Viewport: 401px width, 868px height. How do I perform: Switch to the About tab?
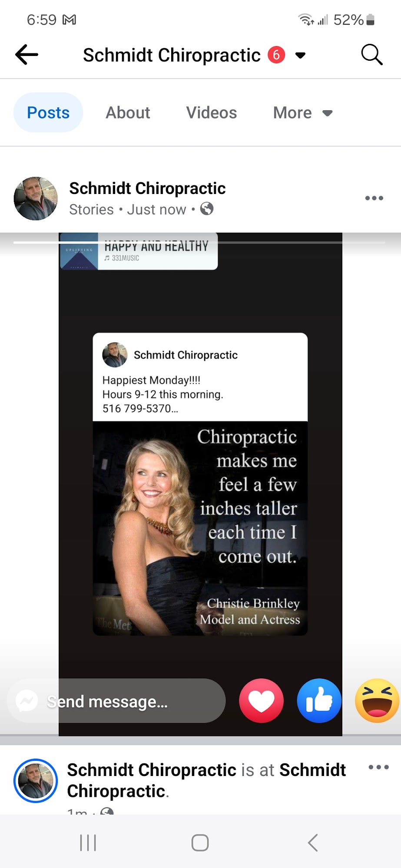click(128, 113)
